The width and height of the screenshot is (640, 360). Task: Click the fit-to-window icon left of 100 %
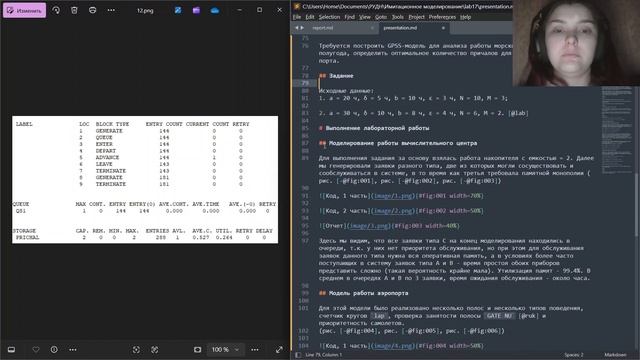(x=198, y=349)
